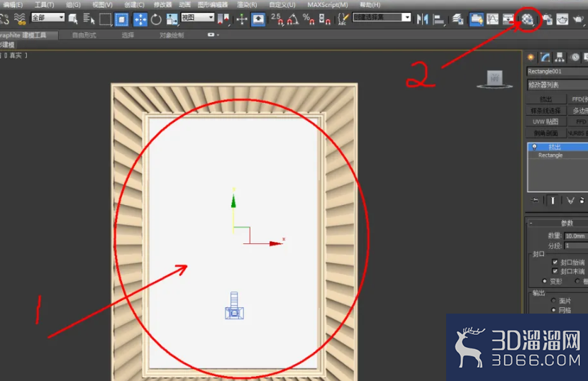
Task: Toggle the Graphite modeling ribbon button
Action: click(476, 19)
